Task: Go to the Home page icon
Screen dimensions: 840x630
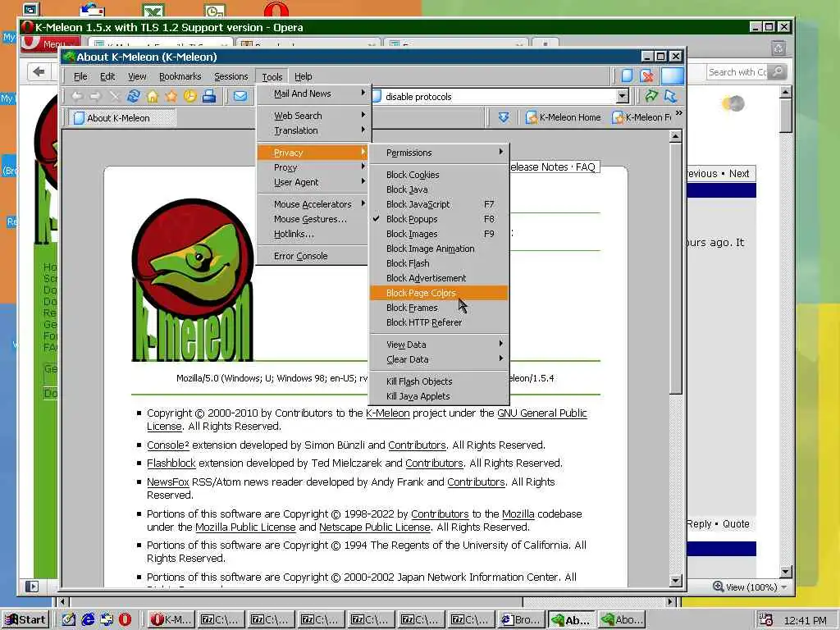Action: (153, 97)
